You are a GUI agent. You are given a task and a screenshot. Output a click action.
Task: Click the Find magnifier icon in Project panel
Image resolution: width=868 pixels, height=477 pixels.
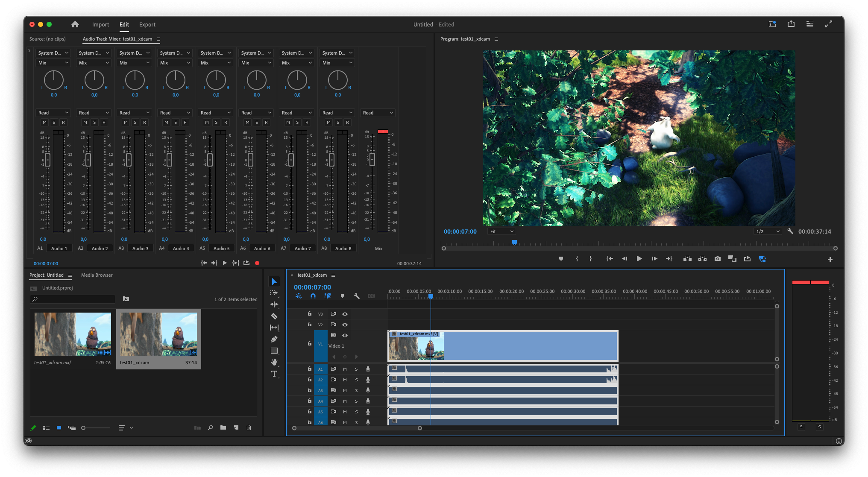(210, 427)
